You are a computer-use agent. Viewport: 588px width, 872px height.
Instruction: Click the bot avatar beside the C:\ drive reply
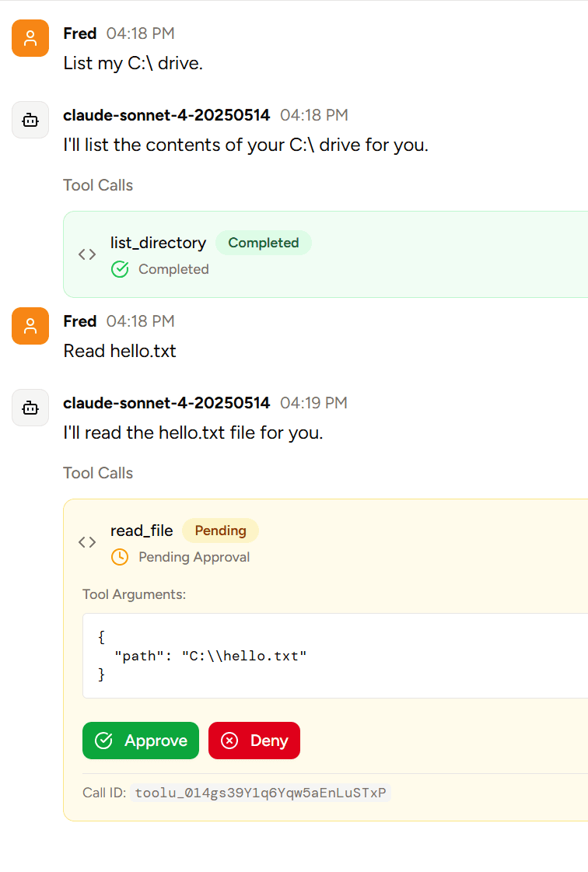tap(30, 120)
